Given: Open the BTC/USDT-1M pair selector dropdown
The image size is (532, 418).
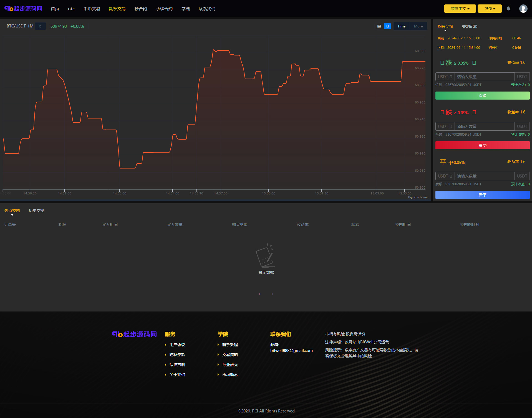Looking at the screenshot, I should [x=41, y=26].
